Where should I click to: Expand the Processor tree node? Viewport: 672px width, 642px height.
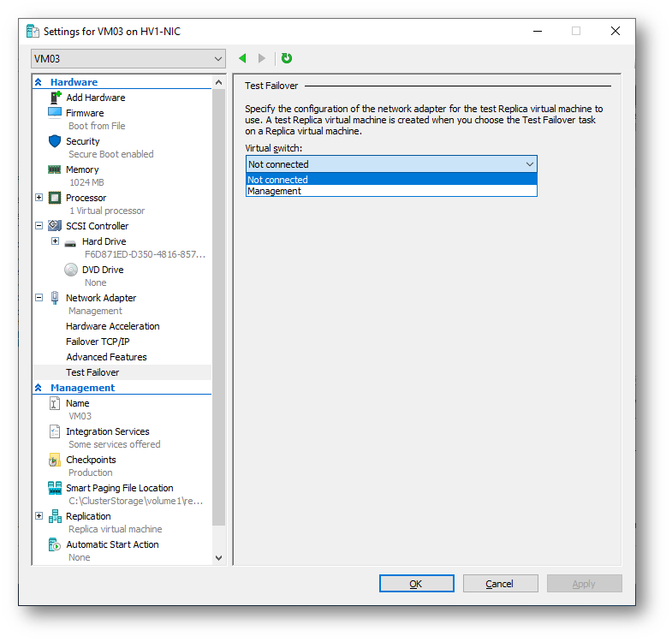tap(39, 198)
